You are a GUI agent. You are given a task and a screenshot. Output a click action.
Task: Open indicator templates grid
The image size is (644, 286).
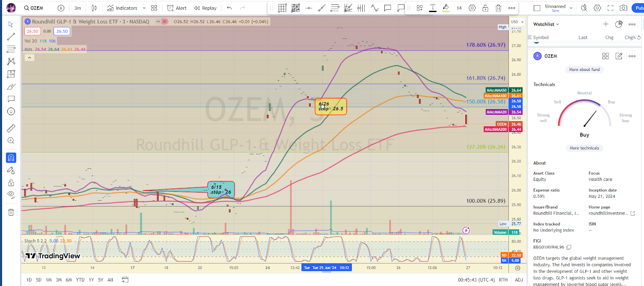point(154,8)
